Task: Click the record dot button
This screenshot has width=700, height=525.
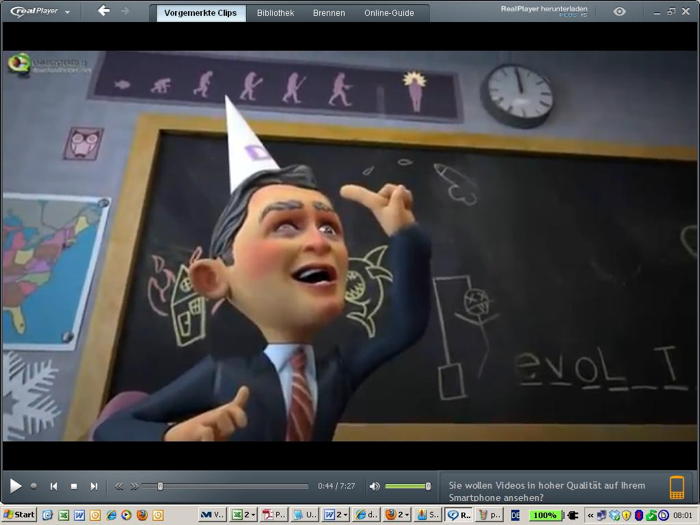Action: click(x=33, y=486)
